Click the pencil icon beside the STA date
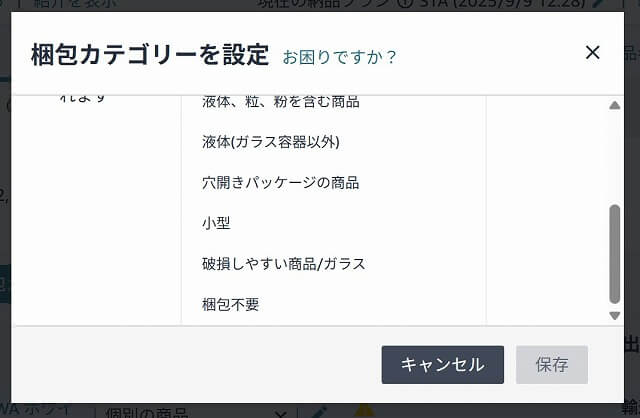The height and width of the screenshot is (418, 640). [598, 4]
